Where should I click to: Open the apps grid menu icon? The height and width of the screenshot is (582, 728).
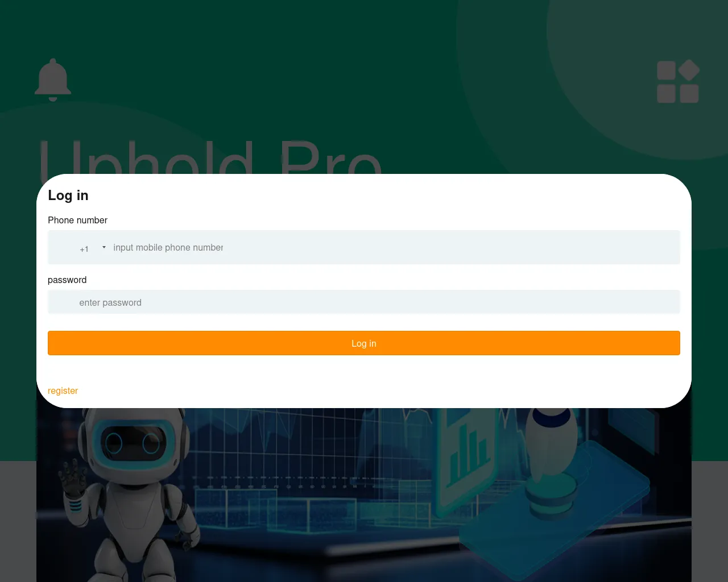678,81
